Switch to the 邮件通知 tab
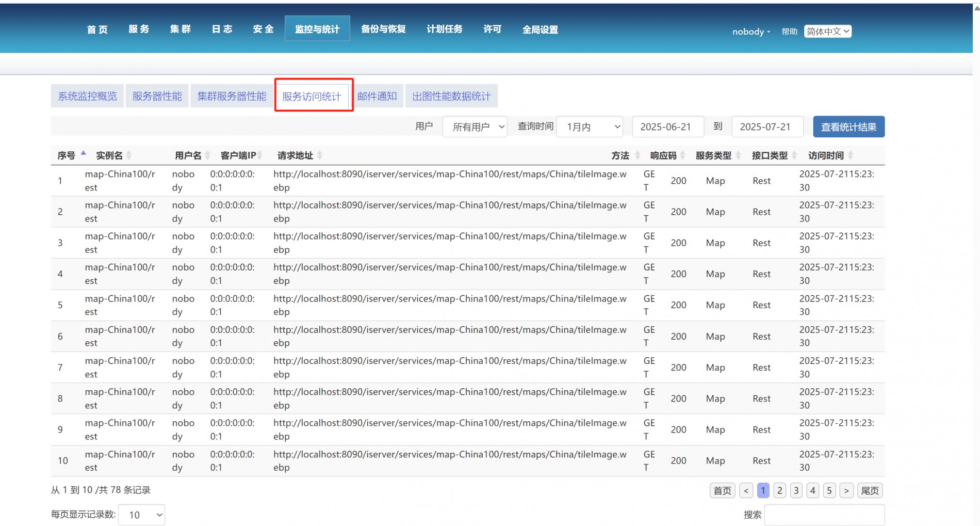980x526 pixels. pos(377,96)
